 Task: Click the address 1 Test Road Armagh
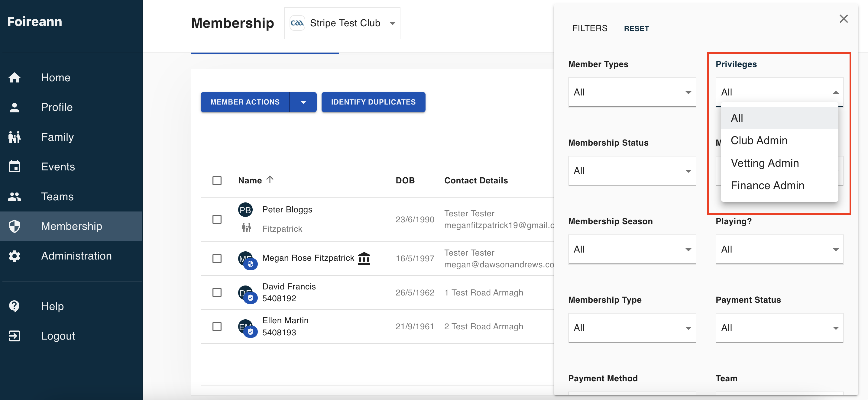coord(484,292)
